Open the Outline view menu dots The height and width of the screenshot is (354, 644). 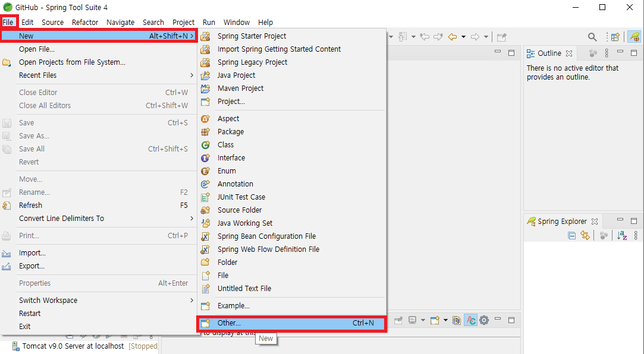click(x=607, y=53)
